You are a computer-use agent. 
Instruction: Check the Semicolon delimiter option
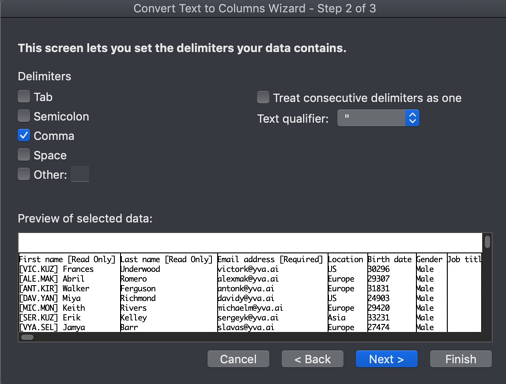24,116
